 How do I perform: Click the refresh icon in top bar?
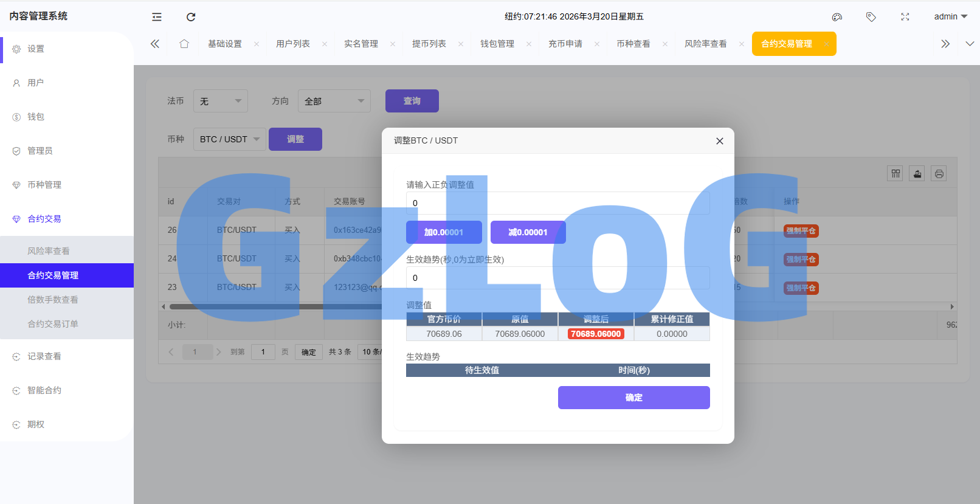[191, 17]
